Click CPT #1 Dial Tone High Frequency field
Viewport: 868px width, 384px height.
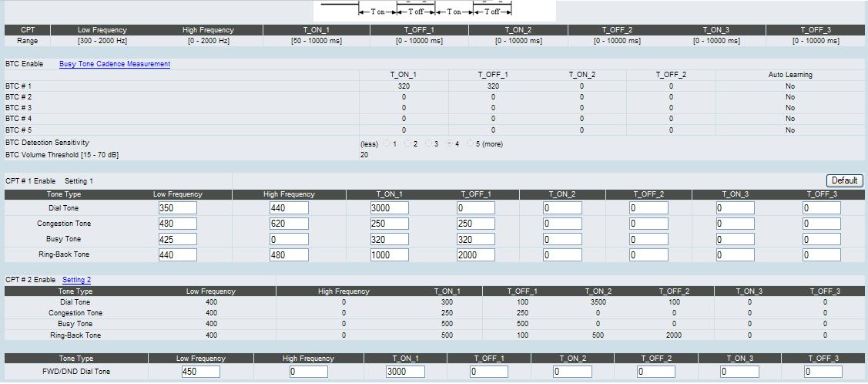click(x=289, y=208)
